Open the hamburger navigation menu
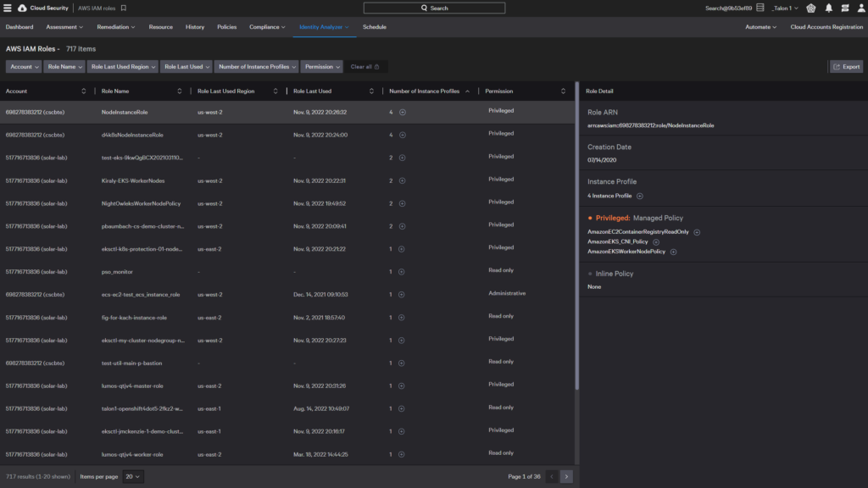868x488 pixels. click(7, 8)
